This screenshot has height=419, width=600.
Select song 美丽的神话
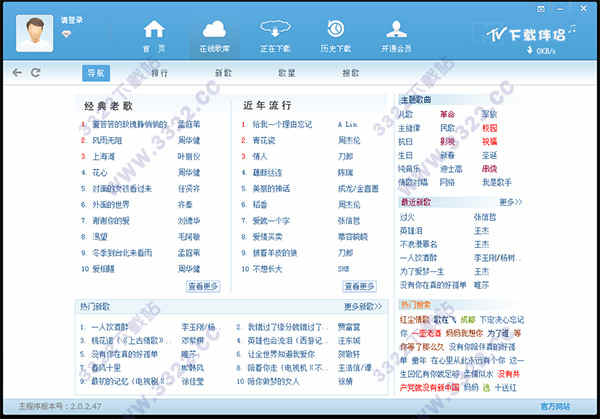point(271,189)
